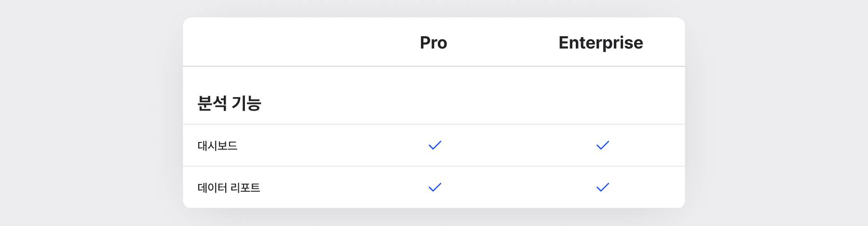The width and height of the screenshot is (868, 226).
Task: Click blank space between 데이터 리포트 checkmarks
Action: 519,187
